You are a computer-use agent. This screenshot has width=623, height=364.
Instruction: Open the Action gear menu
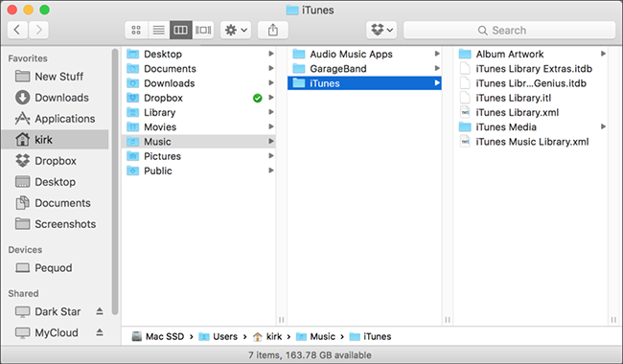coord(236,30)
